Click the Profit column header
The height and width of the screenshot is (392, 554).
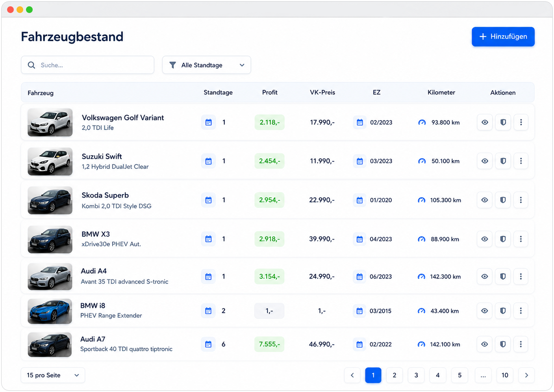pos(270,92)
